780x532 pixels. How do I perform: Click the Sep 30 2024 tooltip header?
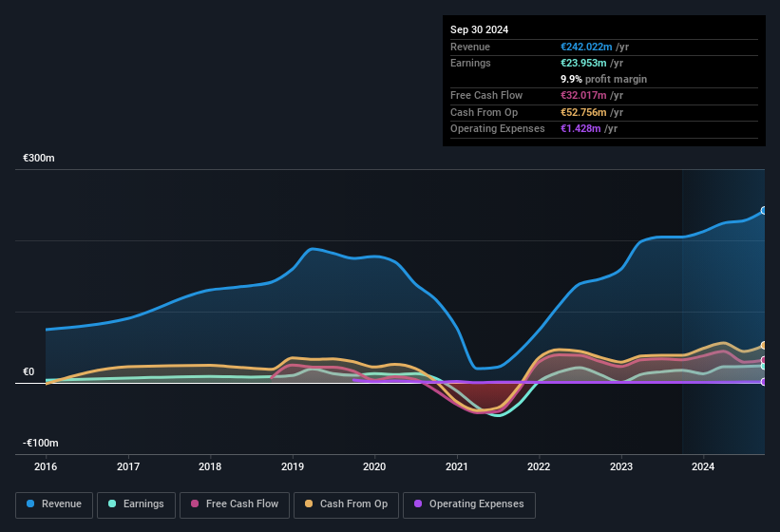point(480,29)
